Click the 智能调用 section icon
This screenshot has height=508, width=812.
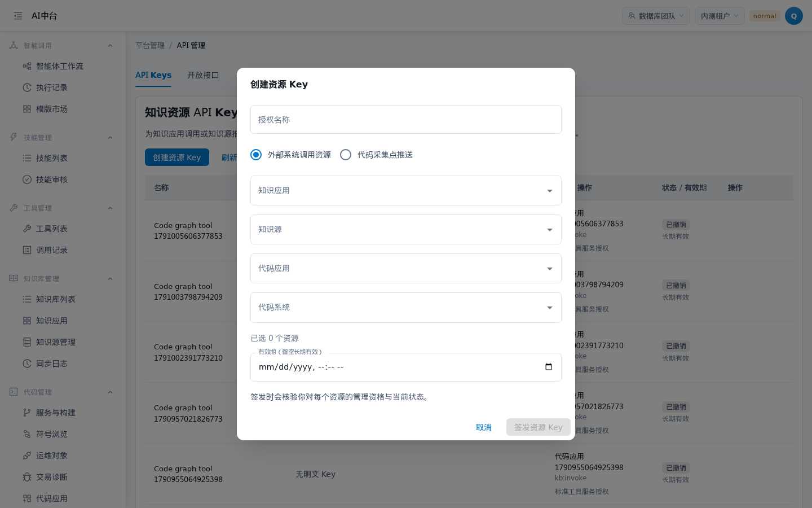pos(14,45)
